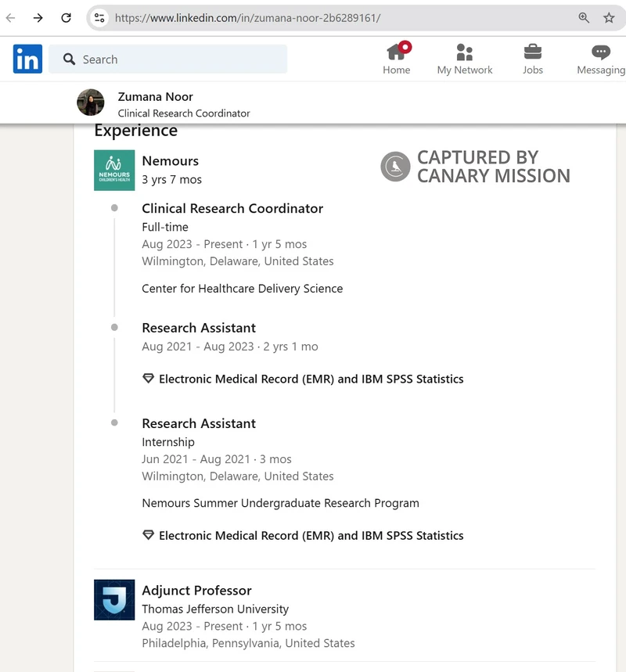Bookmark this page with the star icon

tap(609, 17)
